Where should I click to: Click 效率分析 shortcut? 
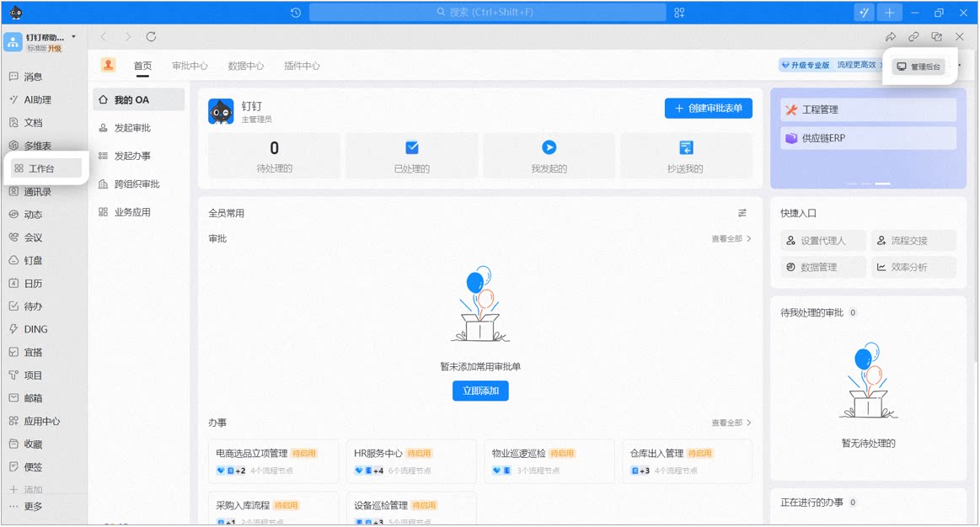pyautogui.click(x=913, y=267)
